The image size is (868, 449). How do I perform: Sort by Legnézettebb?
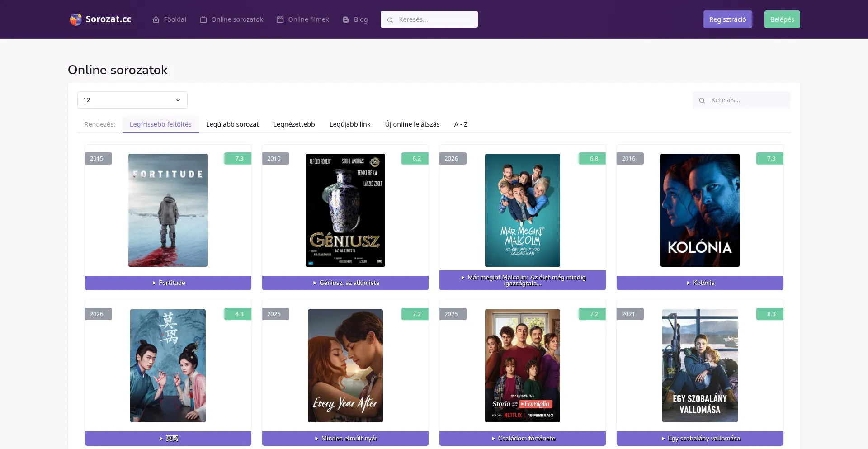(x=294, y=124)
